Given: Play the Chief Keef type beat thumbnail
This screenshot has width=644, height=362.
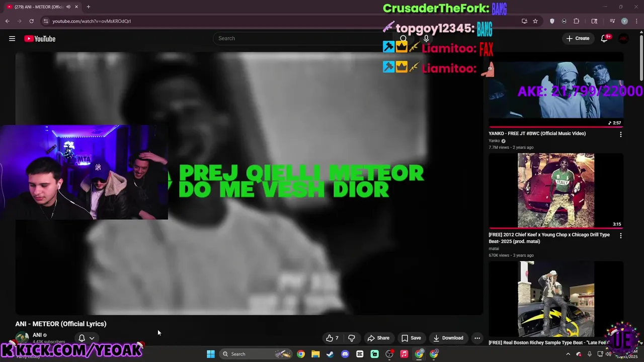Looking at the screenshot, I should [556, 191].
